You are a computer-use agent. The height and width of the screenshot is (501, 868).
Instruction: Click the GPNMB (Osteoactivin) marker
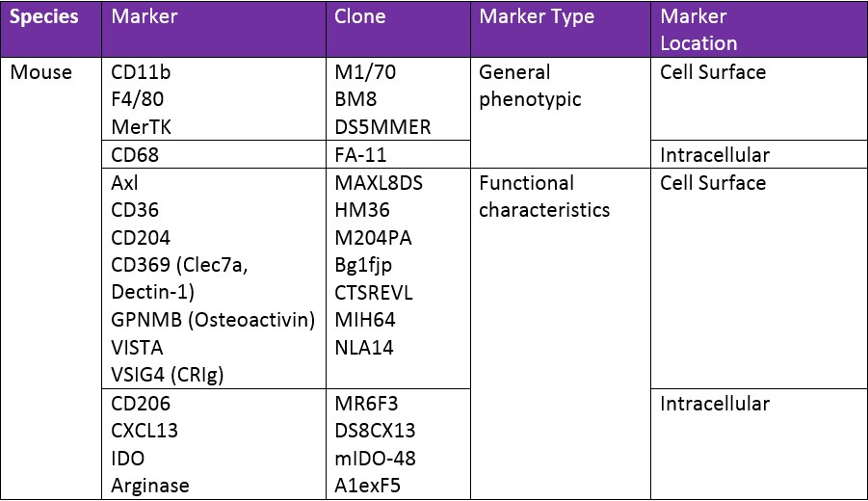213,320
